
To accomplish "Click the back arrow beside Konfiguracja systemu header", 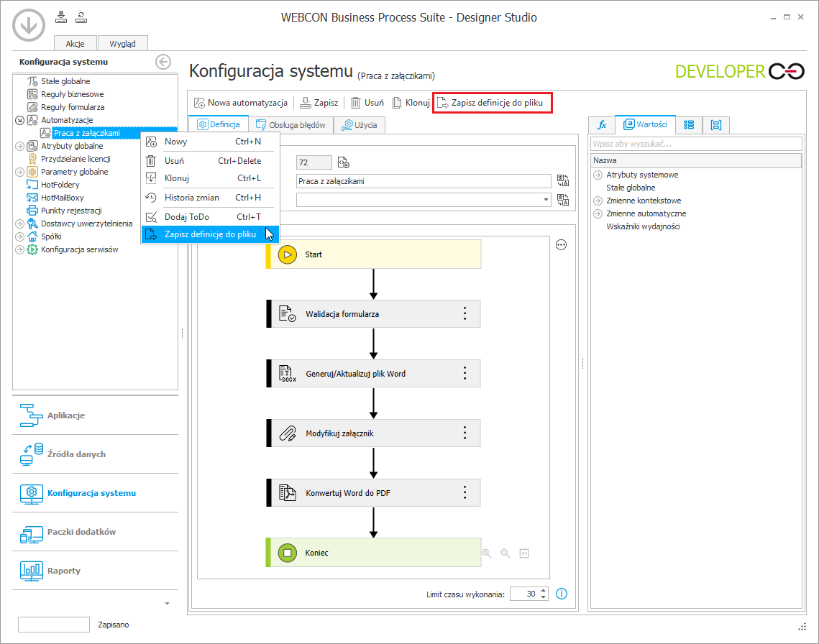I will 163,62.
